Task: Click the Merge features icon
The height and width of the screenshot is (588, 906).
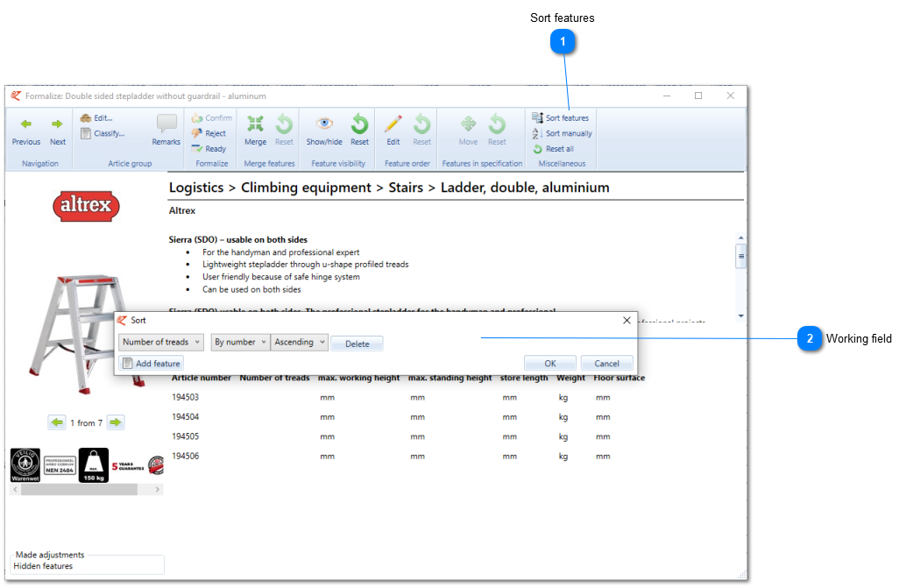Action: tap(255, 130)
